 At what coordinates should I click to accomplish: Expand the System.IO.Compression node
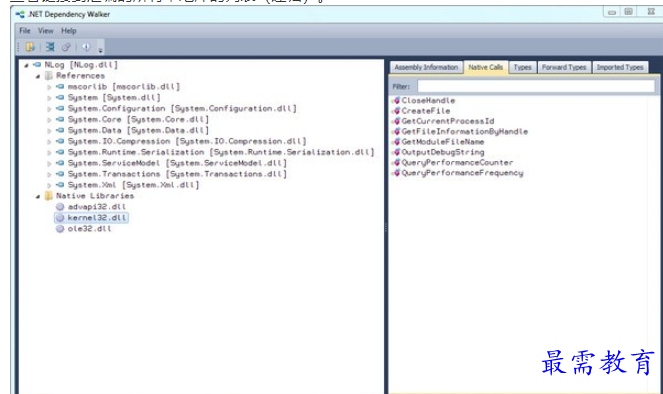pos(49,142)
